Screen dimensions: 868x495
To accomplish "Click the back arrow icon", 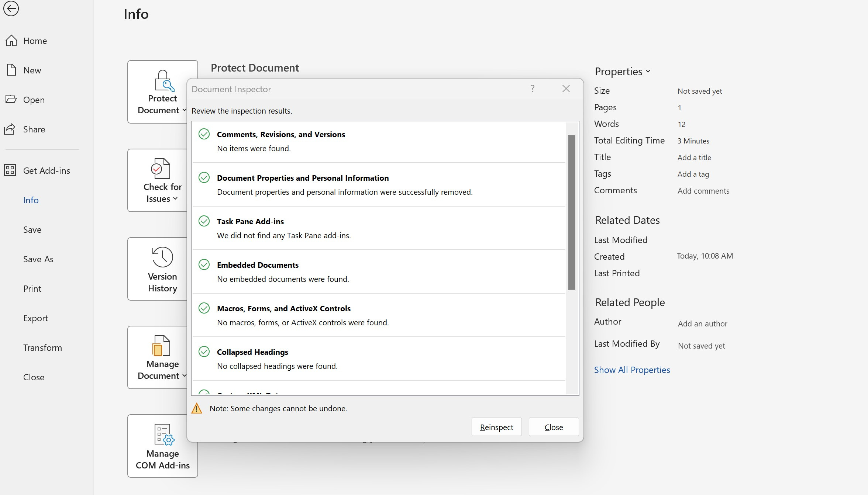I will click(11, 8).
